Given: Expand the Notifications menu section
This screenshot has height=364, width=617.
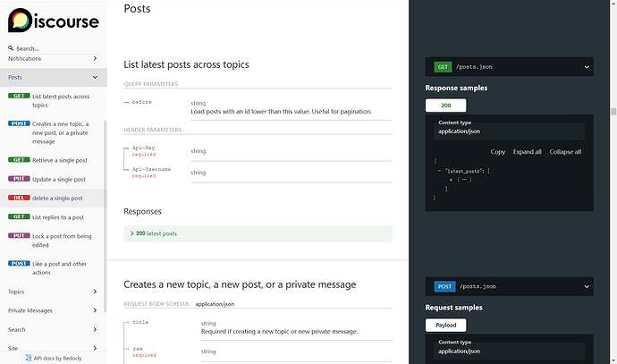Looking at the screenshot, I should tap(53, 59).
